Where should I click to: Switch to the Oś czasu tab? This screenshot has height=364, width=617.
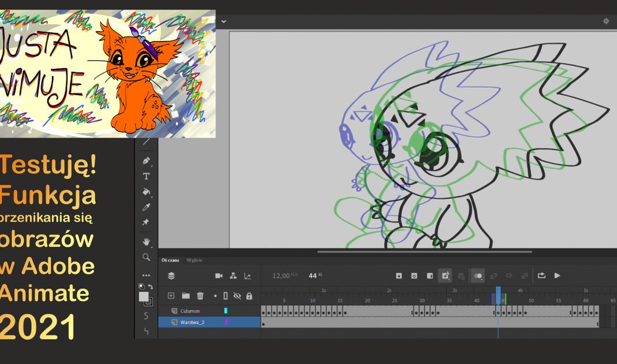tap(170, 260)
